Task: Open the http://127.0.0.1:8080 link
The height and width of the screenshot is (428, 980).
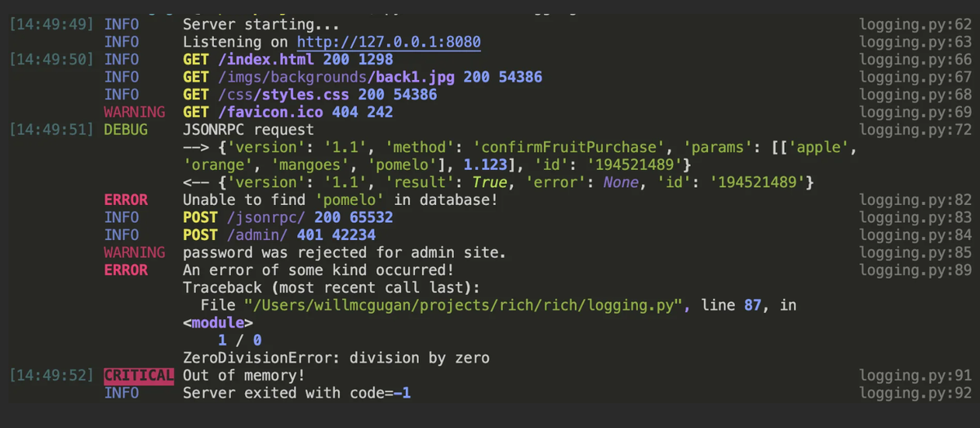Action: [x=389, y=42]
